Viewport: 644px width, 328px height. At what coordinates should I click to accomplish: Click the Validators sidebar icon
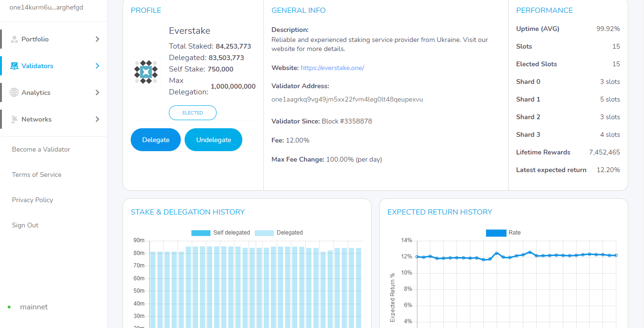[14, 66]
